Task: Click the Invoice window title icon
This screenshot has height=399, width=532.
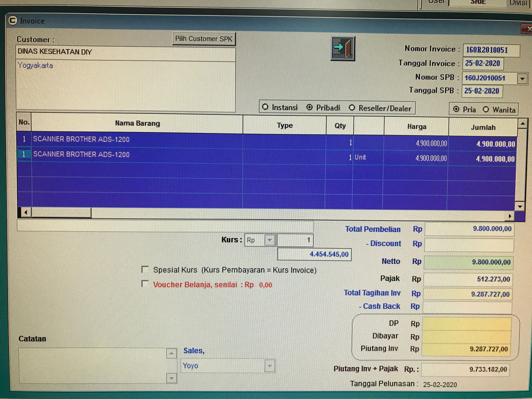Action: tap(13, 21)
